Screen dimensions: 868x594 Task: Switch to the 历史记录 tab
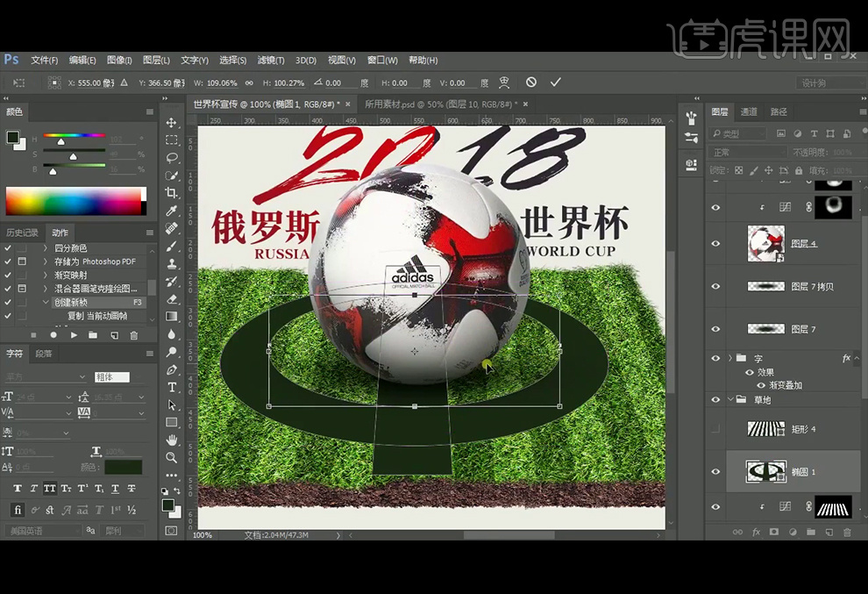coord(22,233)
